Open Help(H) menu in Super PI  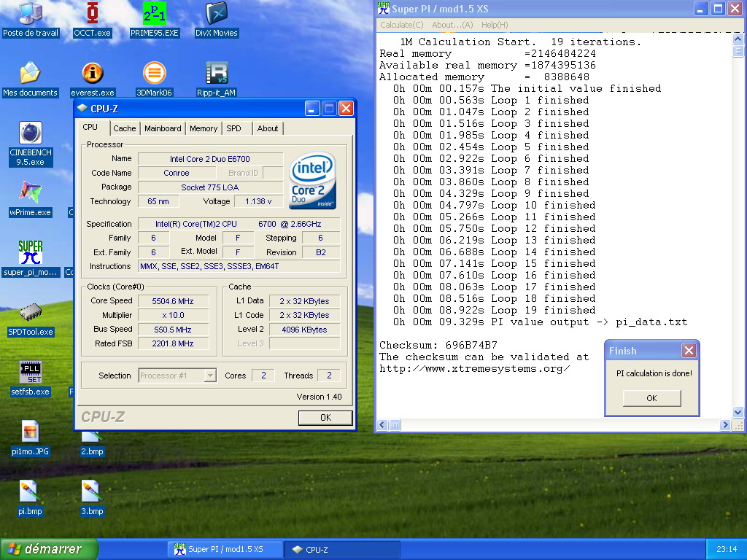pos(495,25)
